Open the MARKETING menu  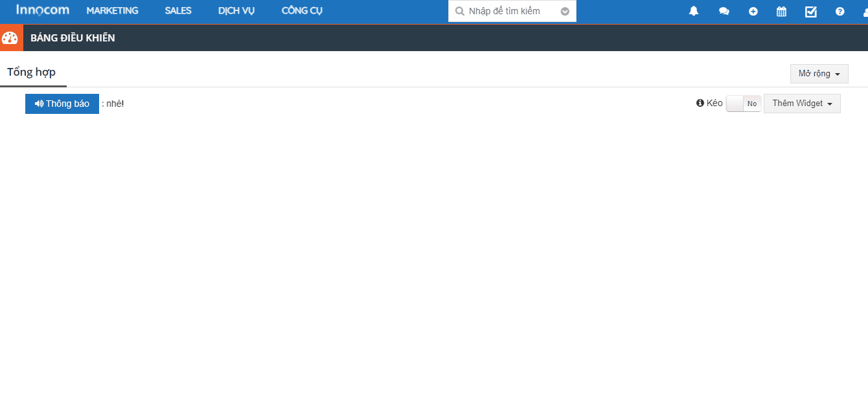112,11
